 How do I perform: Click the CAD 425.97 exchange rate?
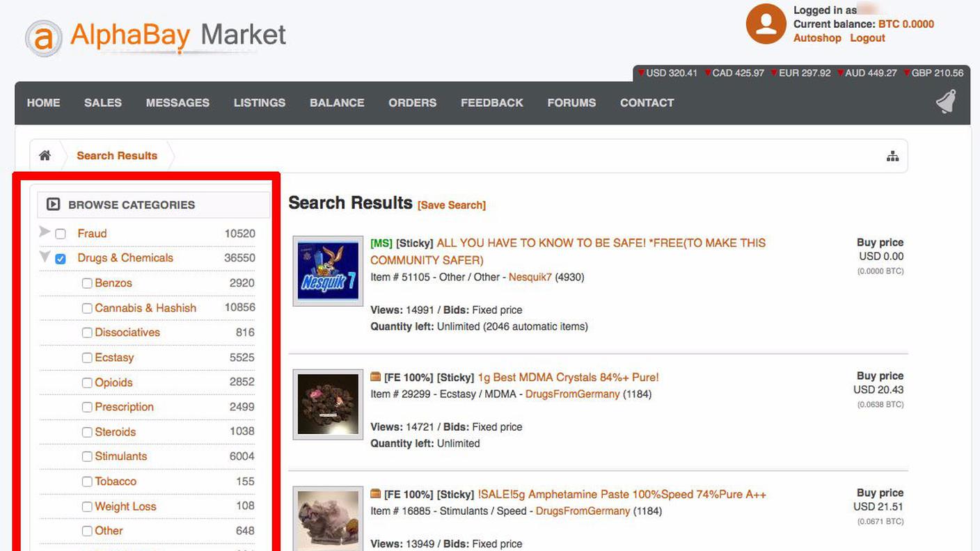pos(734,73)
